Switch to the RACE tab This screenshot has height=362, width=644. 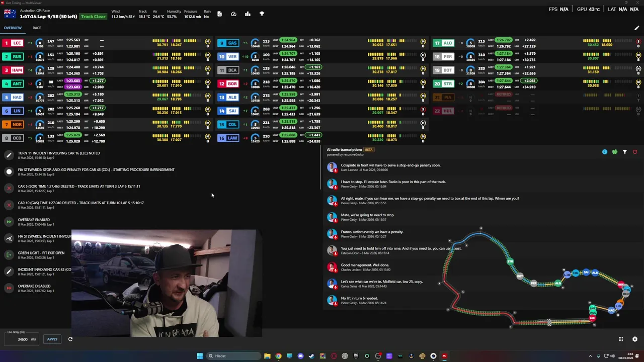click(37, 28)
